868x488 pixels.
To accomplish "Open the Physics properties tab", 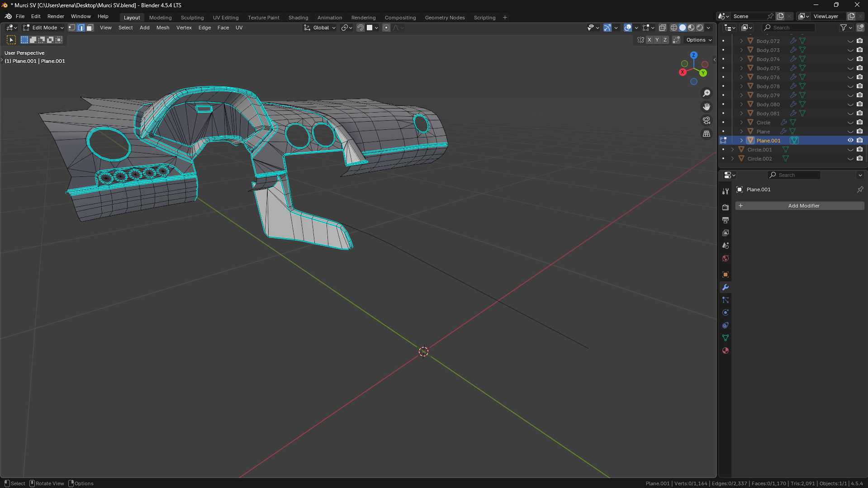I will 726,313.
